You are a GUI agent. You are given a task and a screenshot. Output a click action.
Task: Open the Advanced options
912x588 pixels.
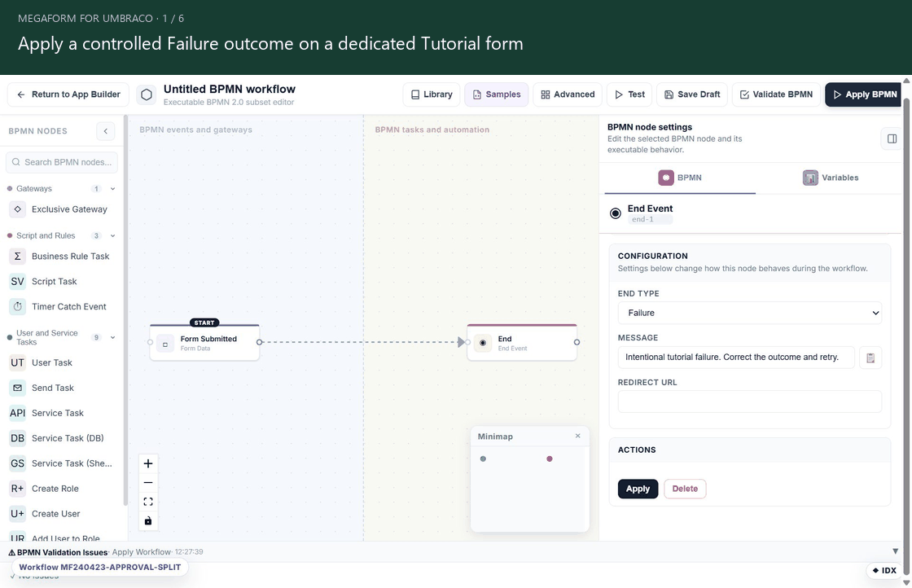tap(568, 94)
